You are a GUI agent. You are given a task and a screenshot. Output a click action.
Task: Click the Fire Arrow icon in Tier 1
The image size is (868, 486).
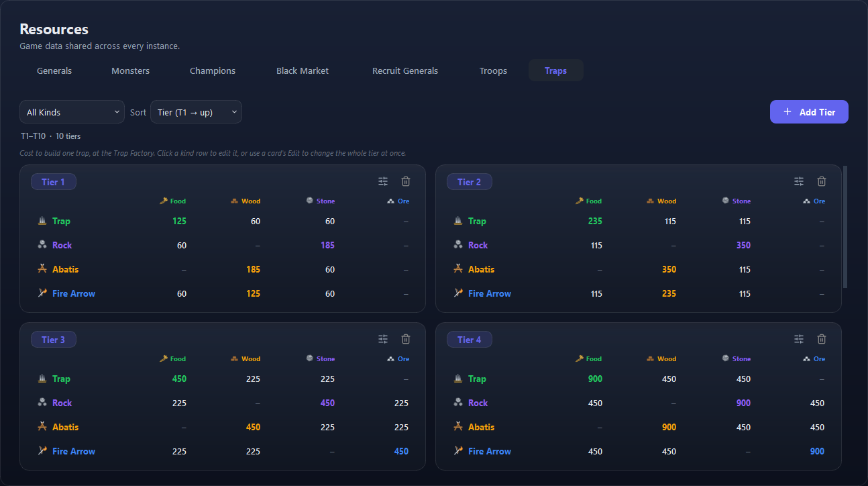coord(42,293)
